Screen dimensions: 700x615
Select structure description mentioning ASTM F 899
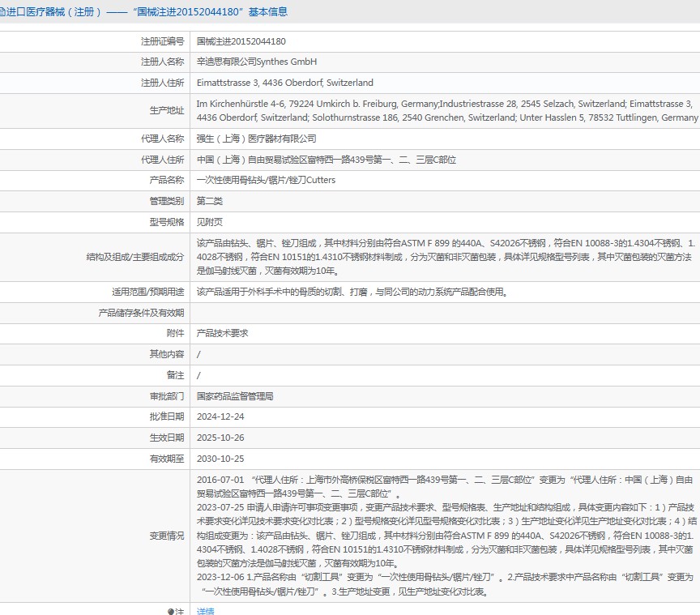[x=446, y=257]
